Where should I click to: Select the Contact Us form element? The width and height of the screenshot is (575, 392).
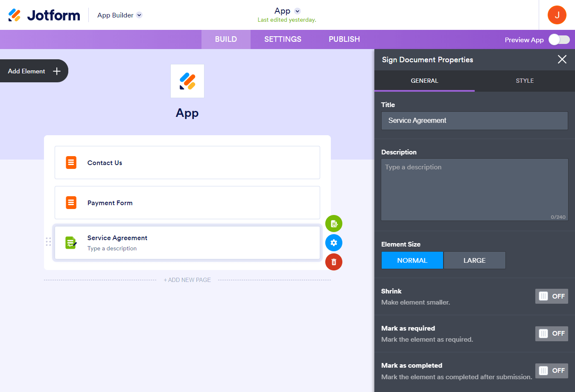(x=187, y=163)
